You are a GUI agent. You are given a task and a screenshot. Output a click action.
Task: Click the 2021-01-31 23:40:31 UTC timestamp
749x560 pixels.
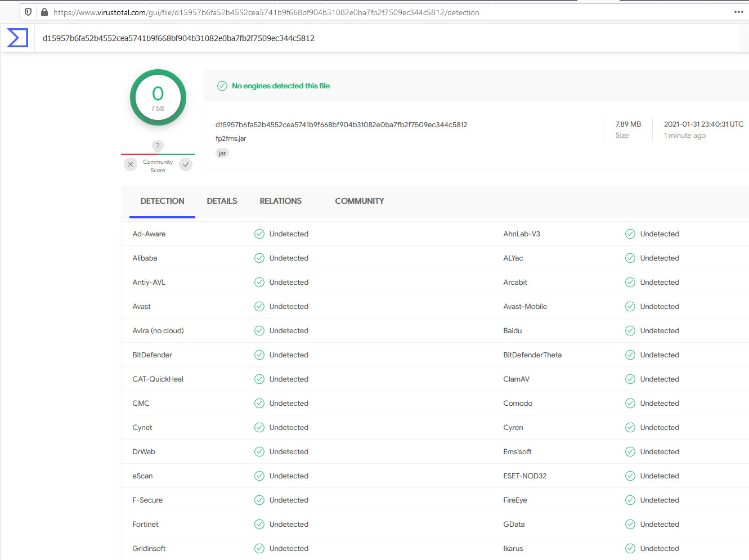coord(703,124)
